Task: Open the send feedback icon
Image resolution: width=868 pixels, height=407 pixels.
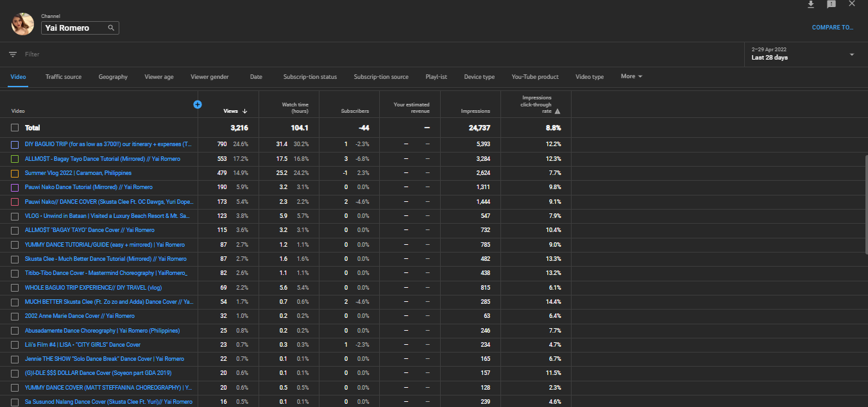Action: tap(831, 4)
